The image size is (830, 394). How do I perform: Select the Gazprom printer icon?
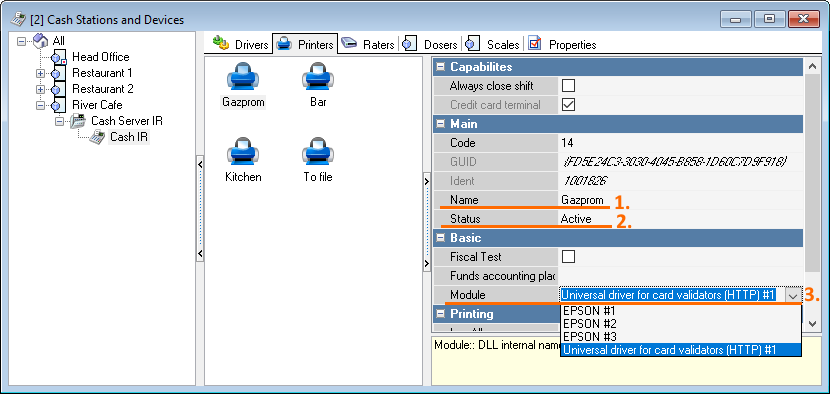click(x=243, y=77)
